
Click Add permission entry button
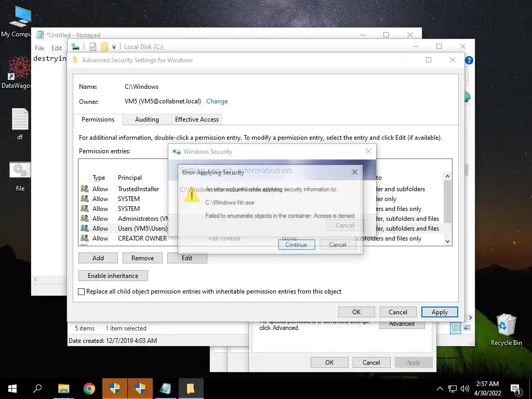(x=98, y=258)
